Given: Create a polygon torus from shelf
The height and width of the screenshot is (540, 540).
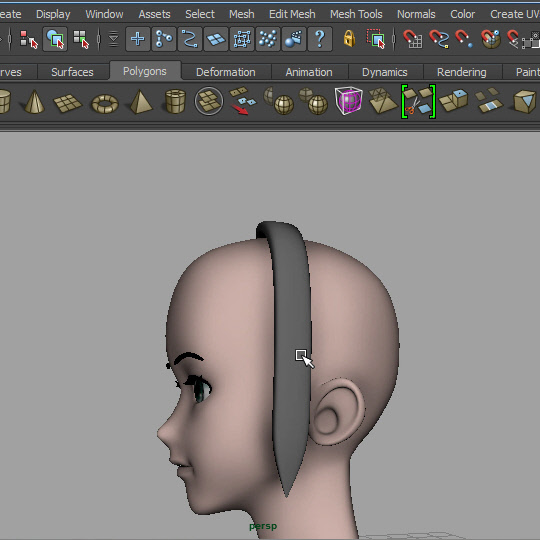Looking at the screenshot, I should [105, 103].
